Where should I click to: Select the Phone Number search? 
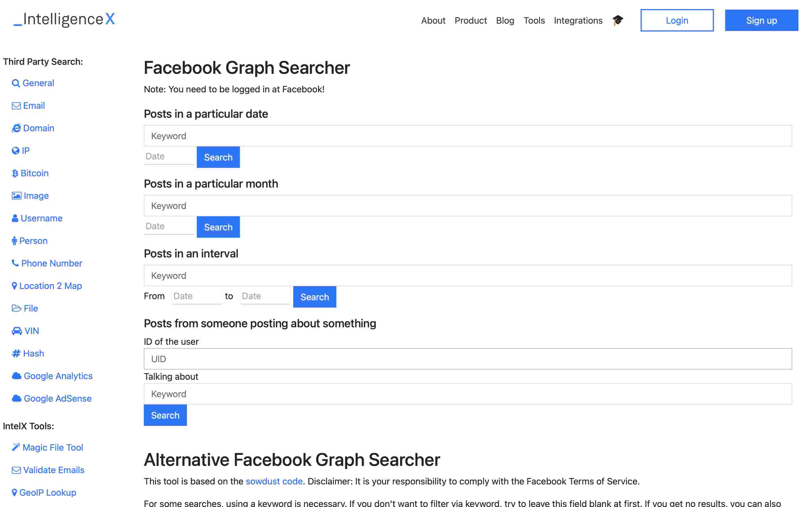click(x=51, y=263)
